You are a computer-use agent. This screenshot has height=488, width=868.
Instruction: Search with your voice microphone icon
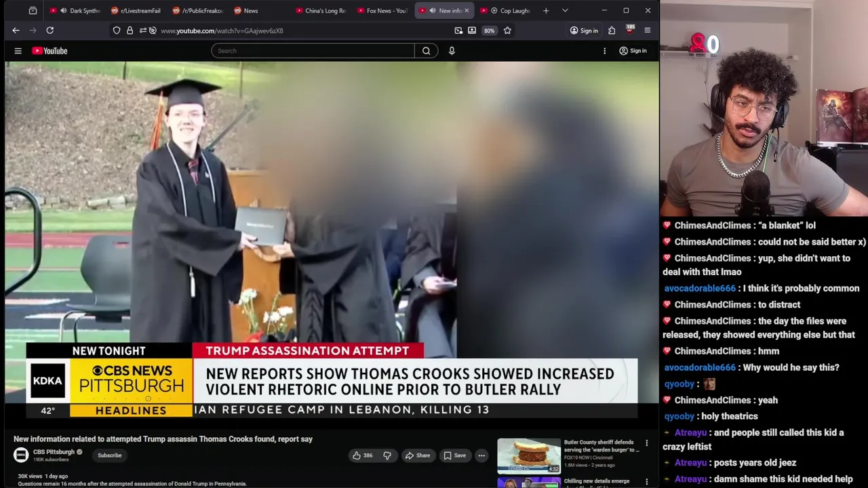pos(452,51)
